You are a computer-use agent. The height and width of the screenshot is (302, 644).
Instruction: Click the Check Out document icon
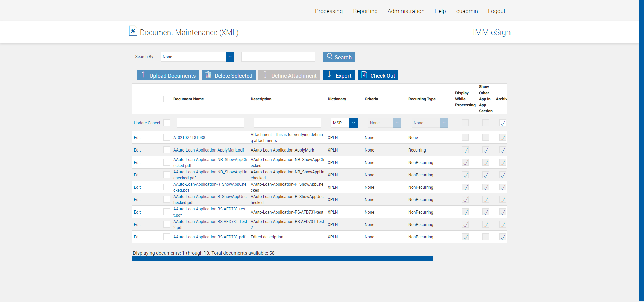[364, 75]
